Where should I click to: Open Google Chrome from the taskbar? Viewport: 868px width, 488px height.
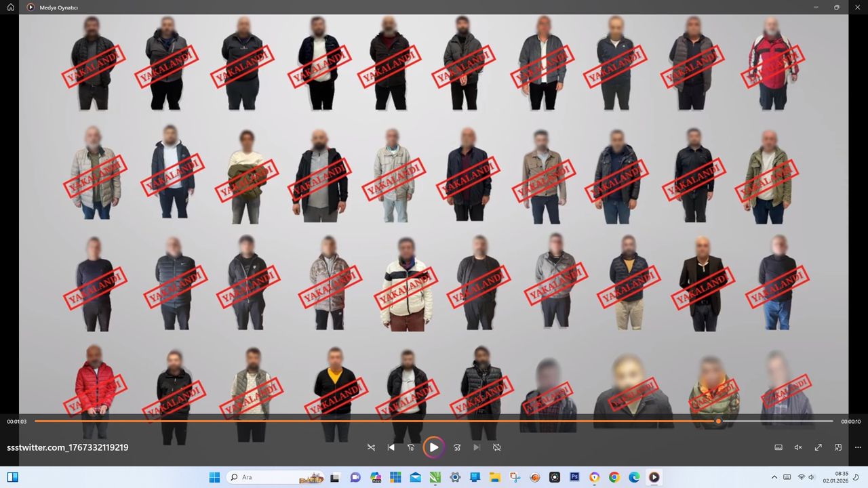(x=614, y=477)
